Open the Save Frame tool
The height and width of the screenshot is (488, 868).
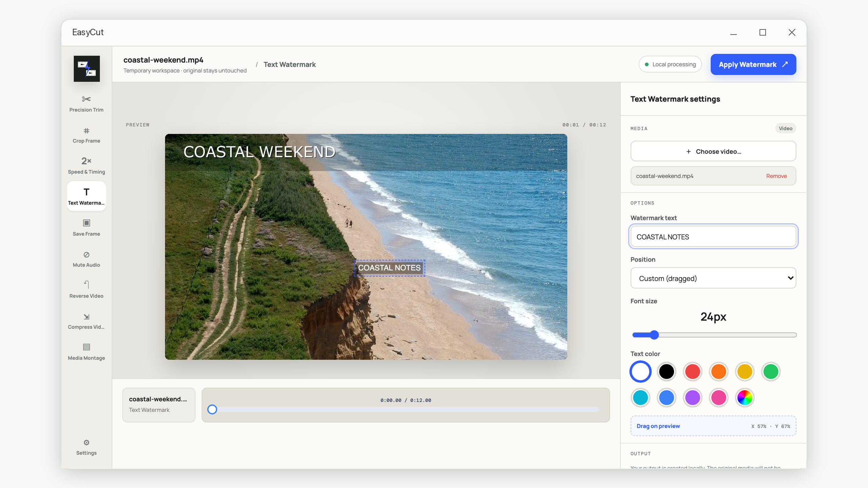click(86, 227)
